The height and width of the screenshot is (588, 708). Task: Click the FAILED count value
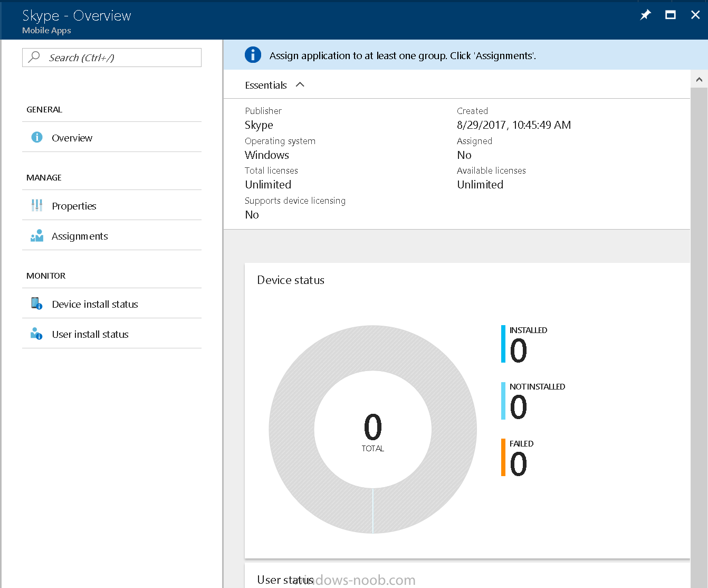(519, 464)
